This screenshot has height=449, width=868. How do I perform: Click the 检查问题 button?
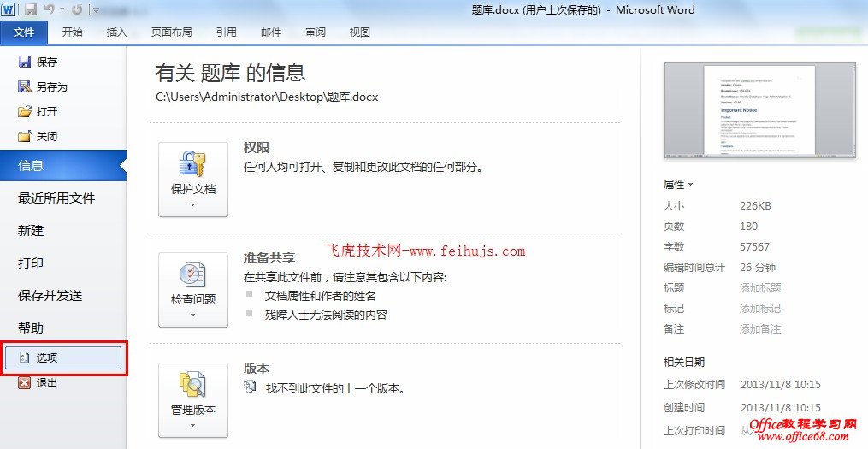193,290
